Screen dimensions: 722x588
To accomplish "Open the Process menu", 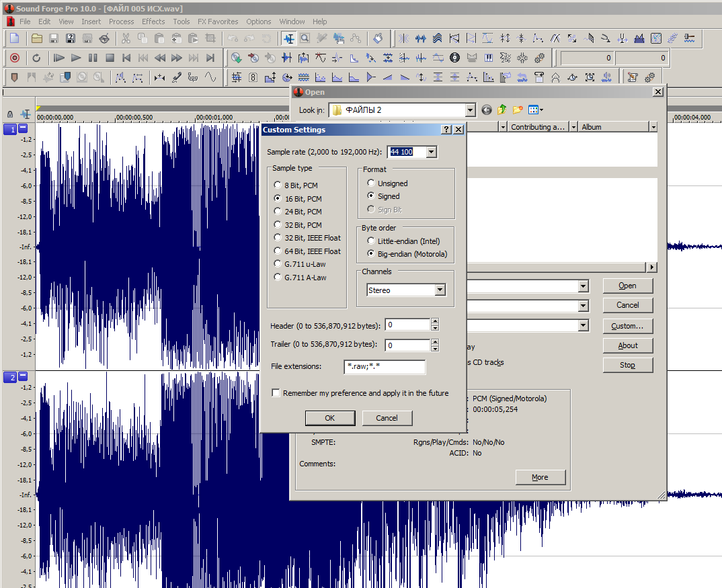I will point(121,22).
